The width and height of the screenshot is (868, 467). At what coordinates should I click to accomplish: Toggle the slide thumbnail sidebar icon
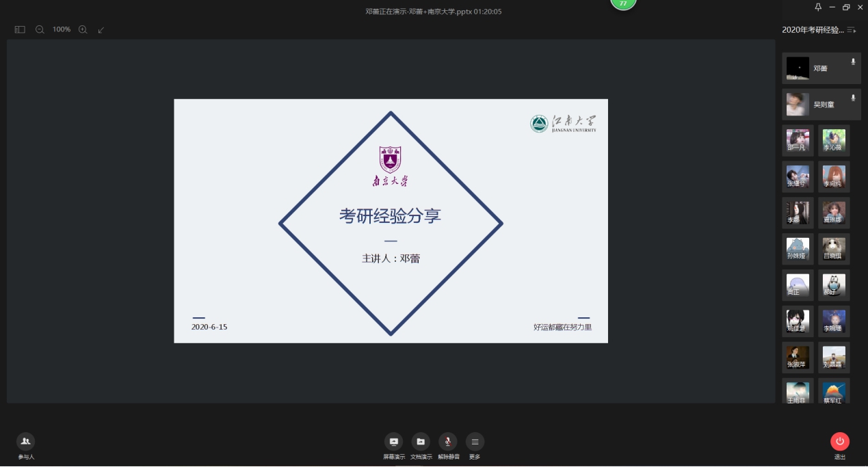(x=20, y=29)
